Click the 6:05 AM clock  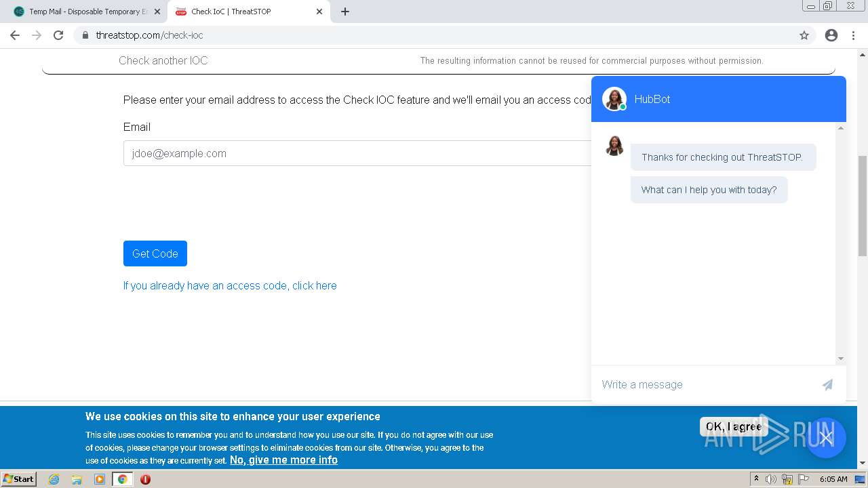tap(833, 479)
